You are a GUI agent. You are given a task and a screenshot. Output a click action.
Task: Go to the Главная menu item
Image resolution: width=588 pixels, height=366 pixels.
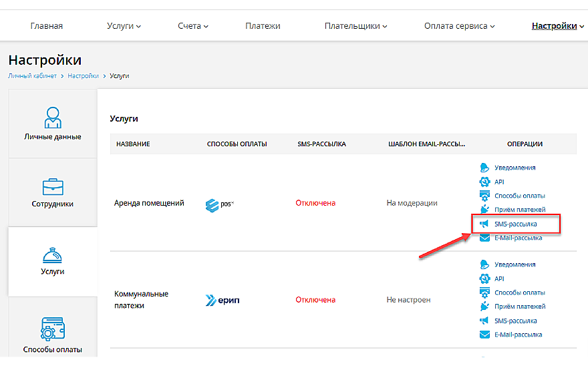tap(47, 26)
